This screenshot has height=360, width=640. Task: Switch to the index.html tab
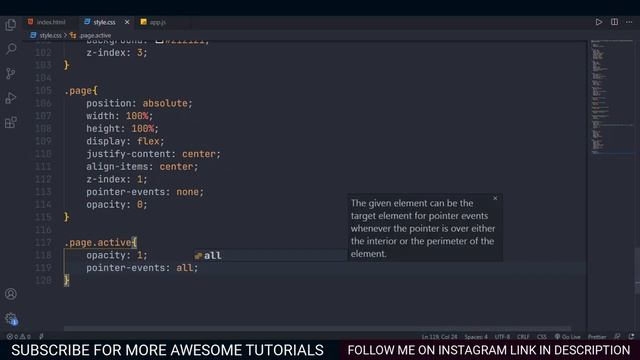pyautogui.click(x=47, y=22)
